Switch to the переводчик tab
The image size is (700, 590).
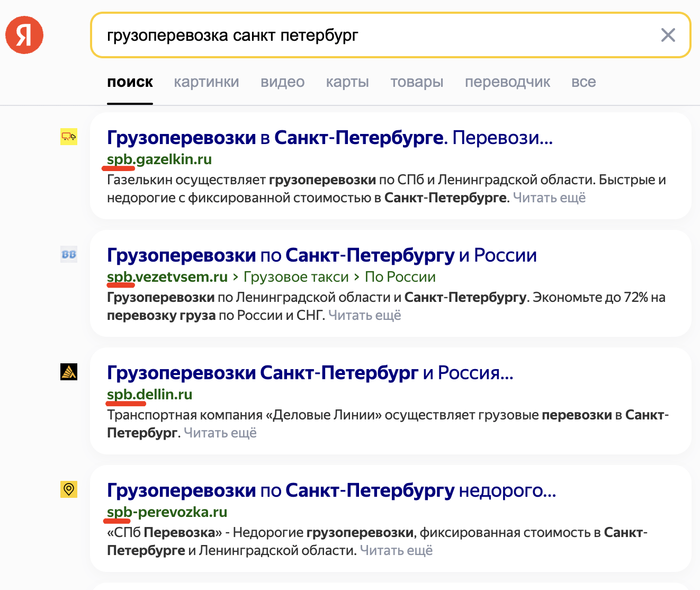tap(507, 82)
